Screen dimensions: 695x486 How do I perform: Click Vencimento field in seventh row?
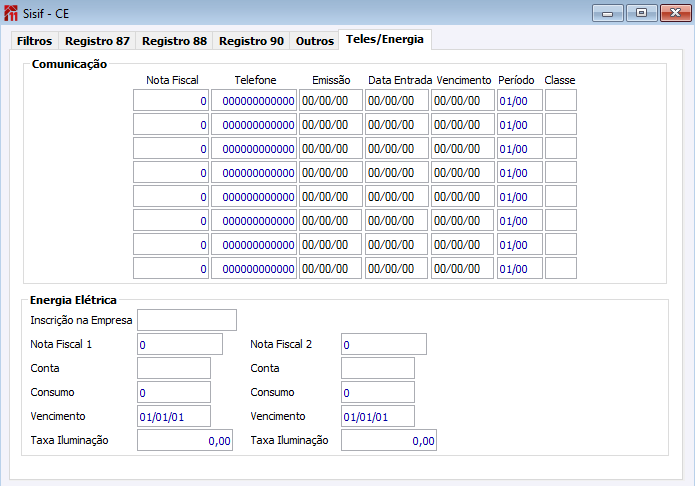pyautogui.click(x=463, y=244)
